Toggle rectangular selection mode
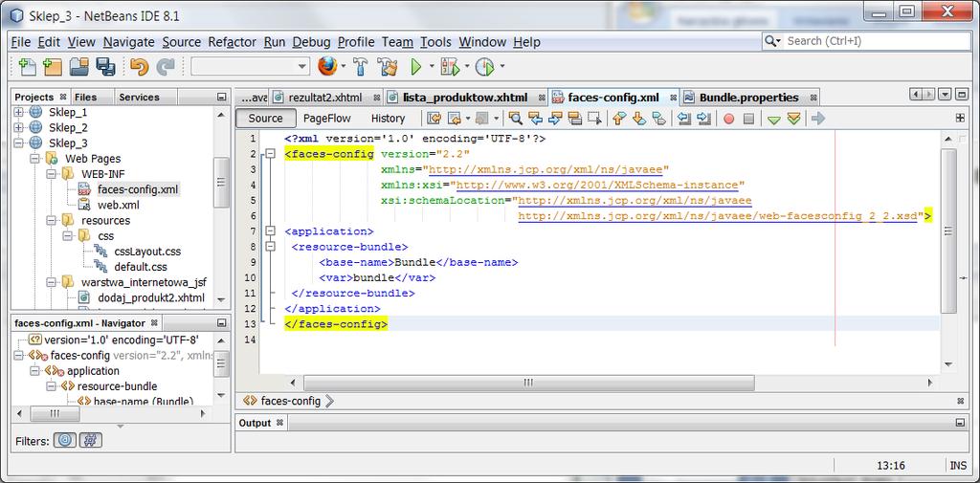This screenshot has width=980, height=483. [595, 118]
